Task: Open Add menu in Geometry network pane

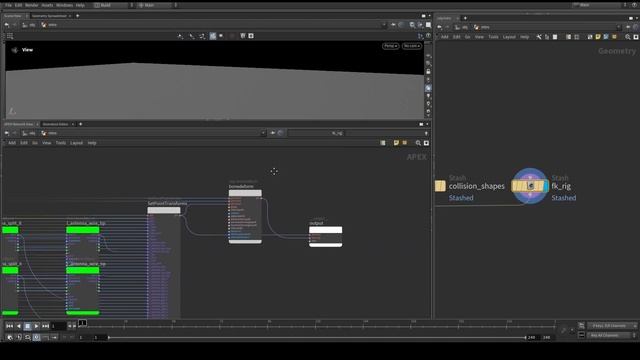Action: click(x=444, y=37)
